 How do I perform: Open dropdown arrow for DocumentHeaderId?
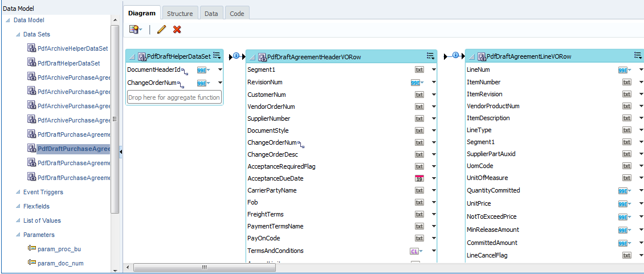pyautogui.click(x=220, y=70)
